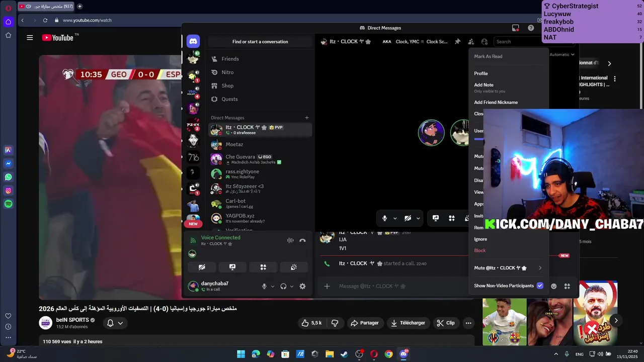Like the YouTube video

click(311, 323)
